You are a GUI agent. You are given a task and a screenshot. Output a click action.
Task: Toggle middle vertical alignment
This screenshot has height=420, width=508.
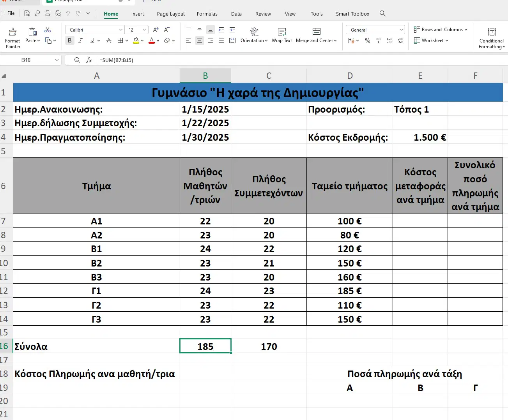pyautogui.click(x=199, y=30)
